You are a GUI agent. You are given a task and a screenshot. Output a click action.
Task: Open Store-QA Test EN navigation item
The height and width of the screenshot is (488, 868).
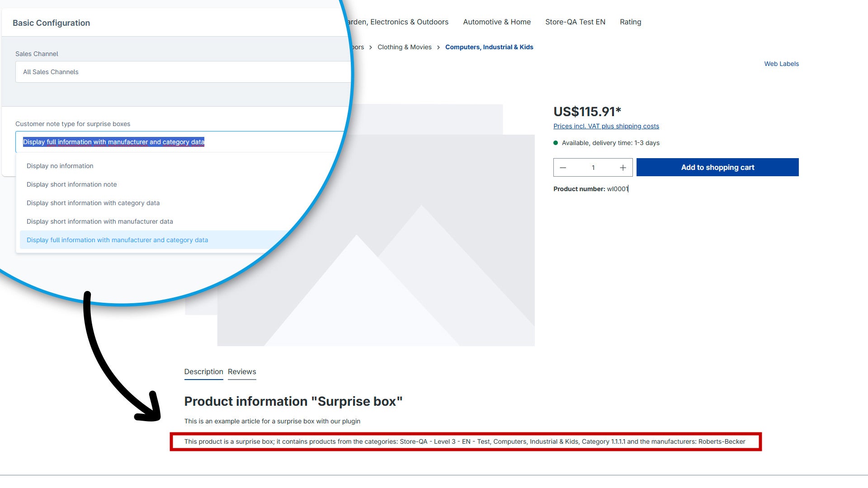575,22
